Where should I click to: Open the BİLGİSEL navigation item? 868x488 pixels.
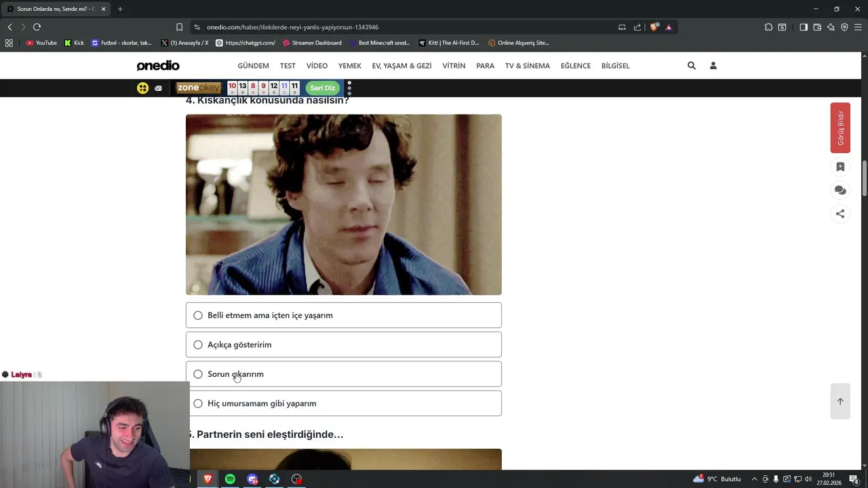pos(615,66)
